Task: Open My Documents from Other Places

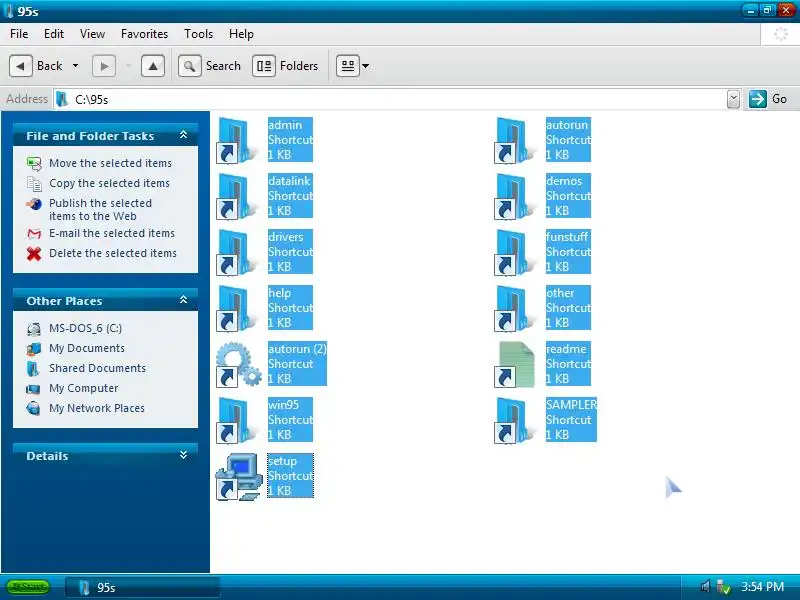Action: click(87, 348)
